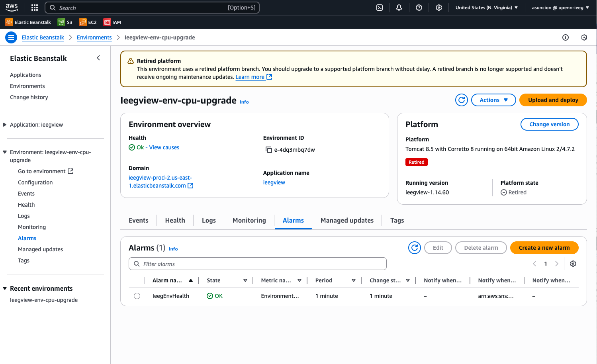
Task: Click the Learn more link in warning
Action: pyautogui.click(x=250, y=77)
